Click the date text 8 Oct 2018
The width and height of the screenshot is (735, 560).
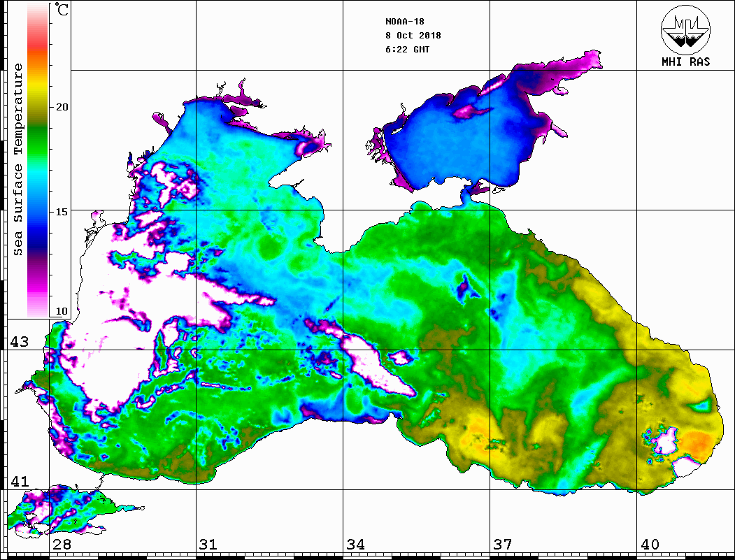(x=413, y=36)
